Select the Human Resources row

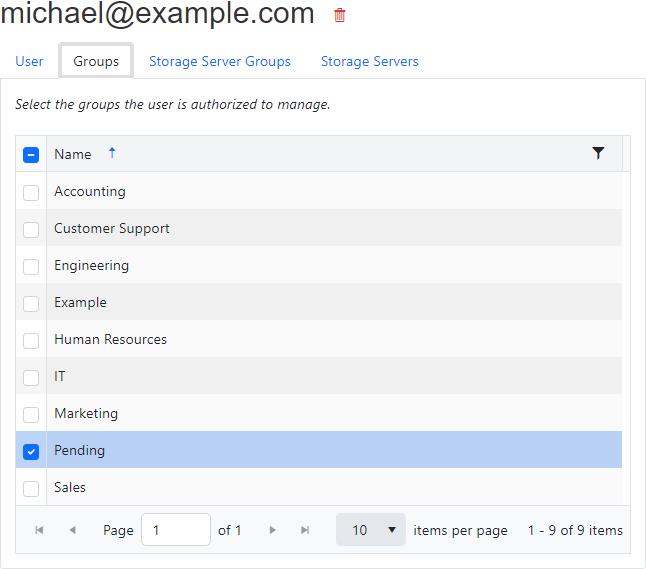110,339
